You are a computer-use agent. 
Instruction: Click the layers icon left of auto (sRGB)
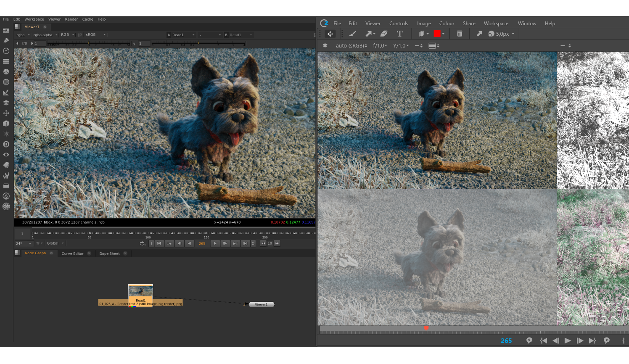tap(325, 45)
